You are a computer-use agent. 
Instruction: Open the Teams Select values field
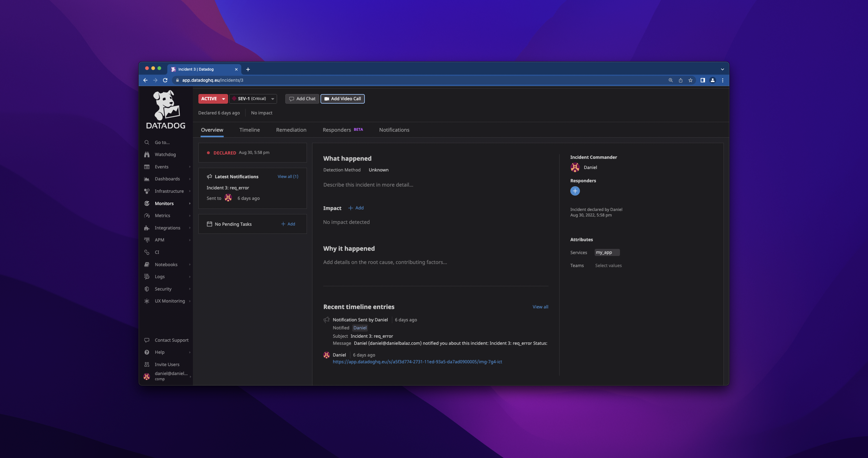click(x=608, y=265)
